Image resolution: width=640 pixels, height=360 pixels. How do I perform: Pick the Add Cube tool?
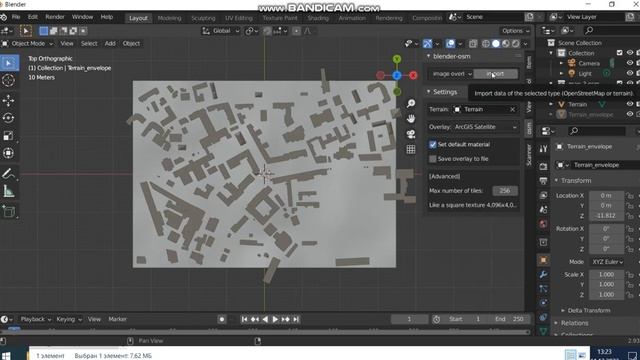[x=9, y=211]
